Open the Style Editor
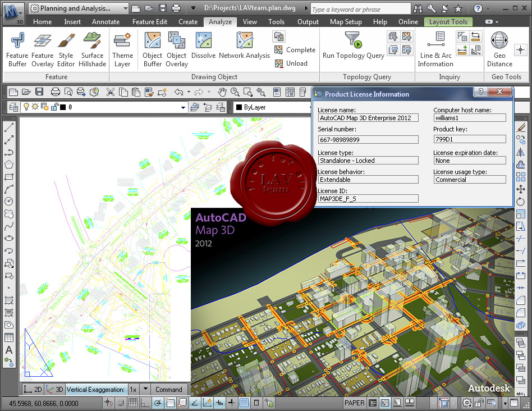The width and height of the screenshot is (532, 411). pos(66,49)
